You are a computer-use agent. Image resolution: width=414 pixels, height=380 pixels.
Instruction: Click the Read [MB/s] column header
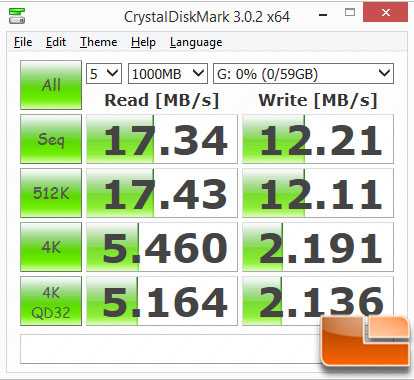(162, 100)
